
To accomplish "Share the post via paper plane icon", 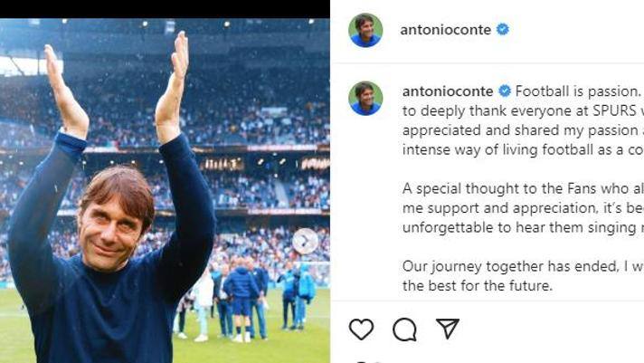I will point(448,329).
